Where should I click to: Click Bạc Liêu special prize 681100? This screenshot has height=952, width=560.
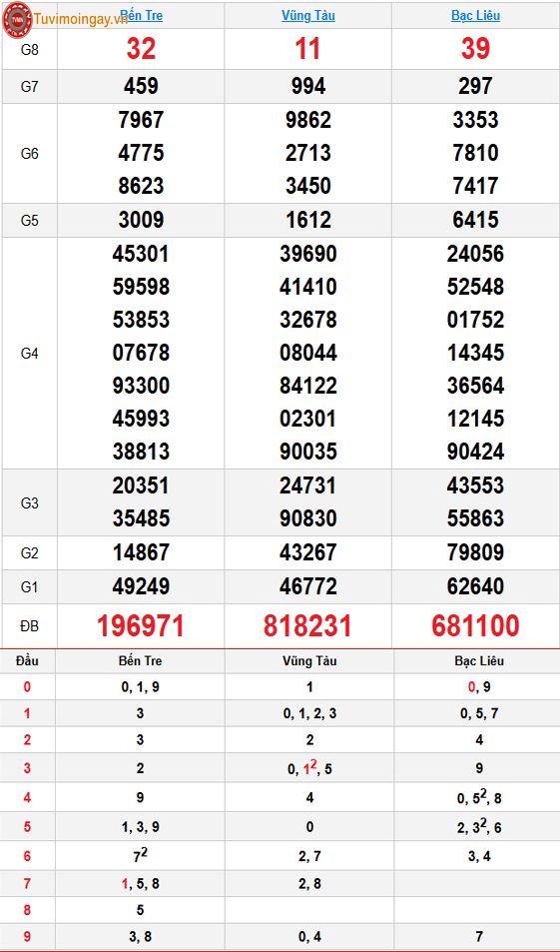pyautogui.click(x=476, y=626)
